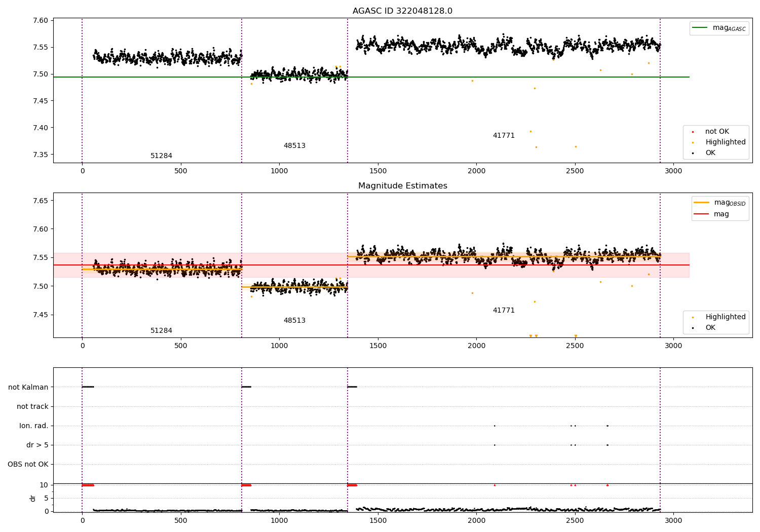This screenshot has width=760, height=532.
Task: Click the orange mag OBSID legend line
Action: pos(702,203)
